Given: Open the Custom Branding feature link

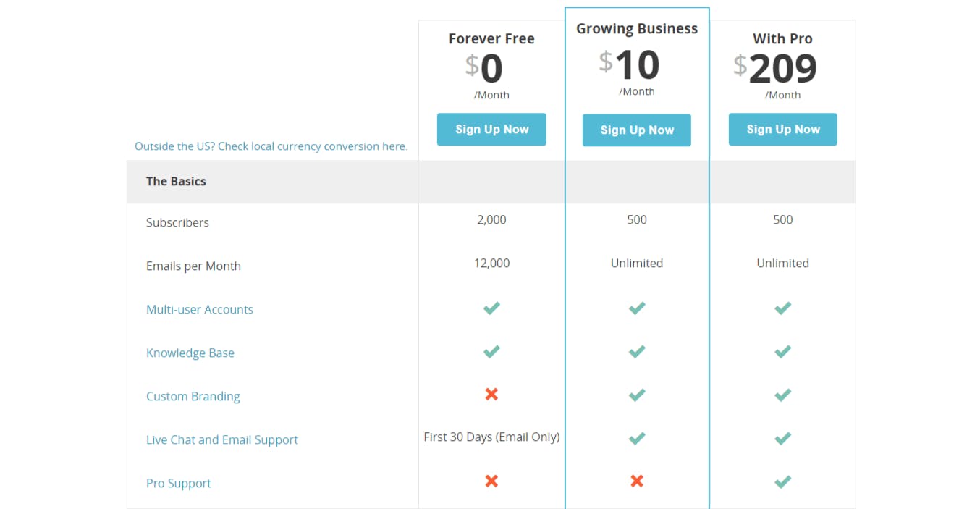Looking at the screenshot, I should pyautogui.click(x=193, y=396).
